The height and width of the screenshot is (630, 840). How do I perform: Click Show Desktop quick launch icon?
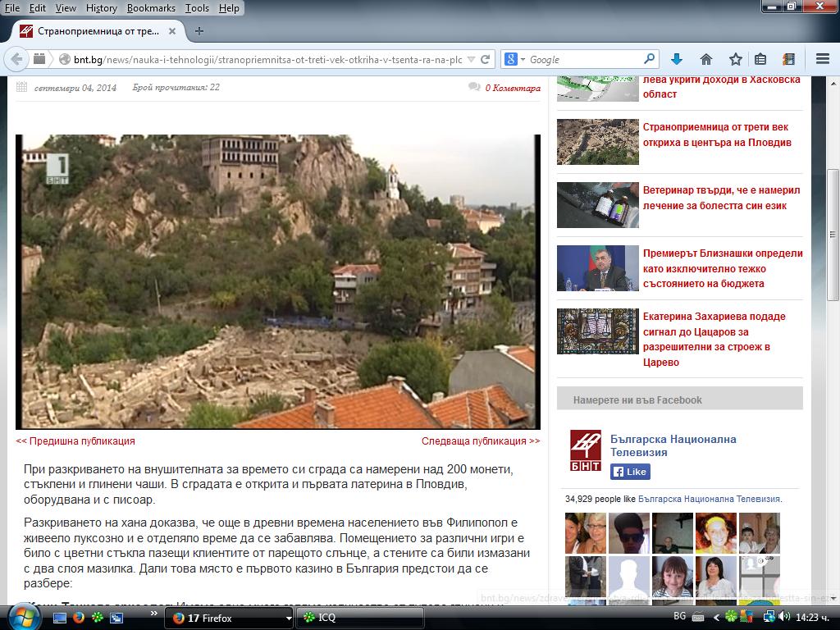[59, 618]
